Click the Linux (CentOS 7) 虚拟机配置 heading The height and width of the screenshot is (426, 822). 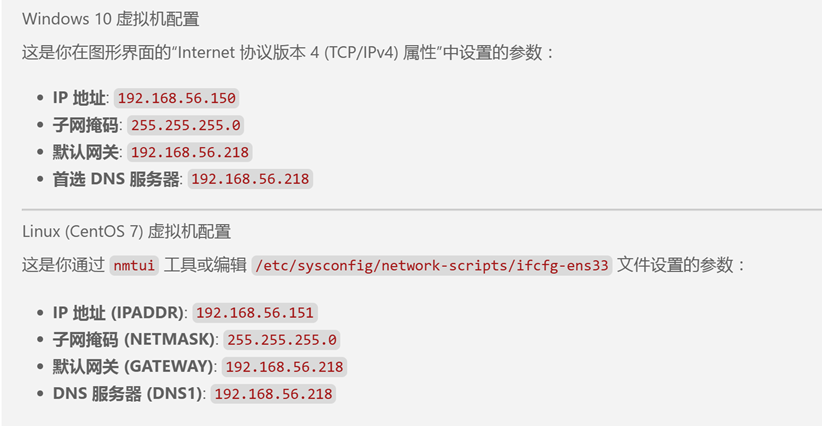(x=126, y=232)
